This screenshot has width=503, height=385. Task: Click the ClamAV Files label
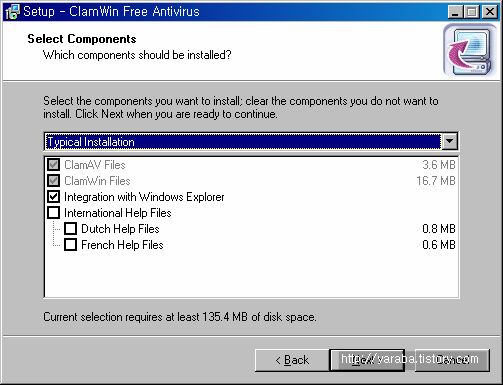click(x=95, y=165)
